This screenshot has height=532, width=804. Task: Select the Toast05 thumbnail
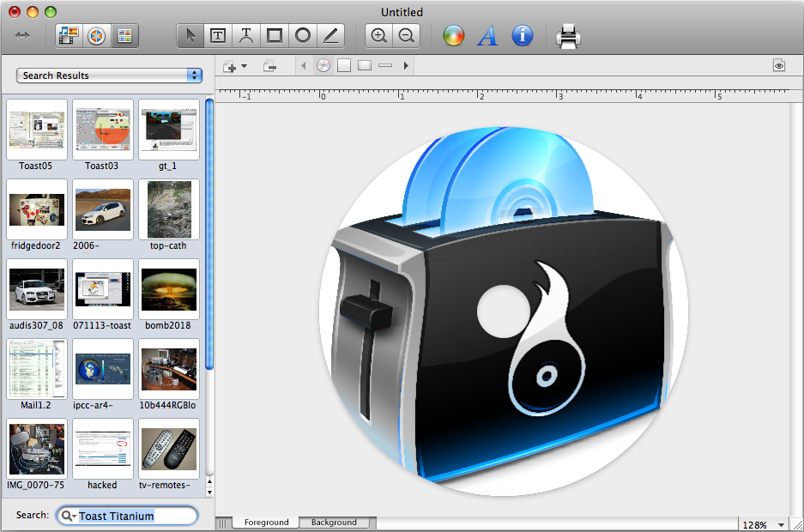[36, 130]
